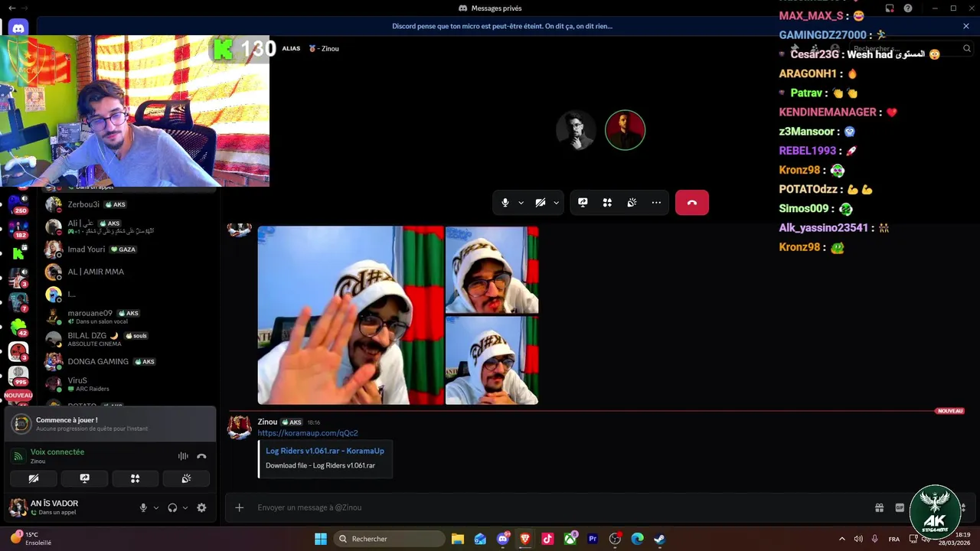The width and height of the screenshot is (980, 551).
Task: Open File Explorer from taskbar
Action: [x=458, y=539]
